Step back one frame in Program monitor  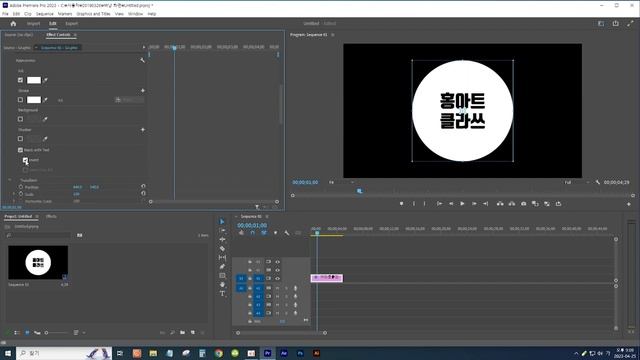pos(451,204)
